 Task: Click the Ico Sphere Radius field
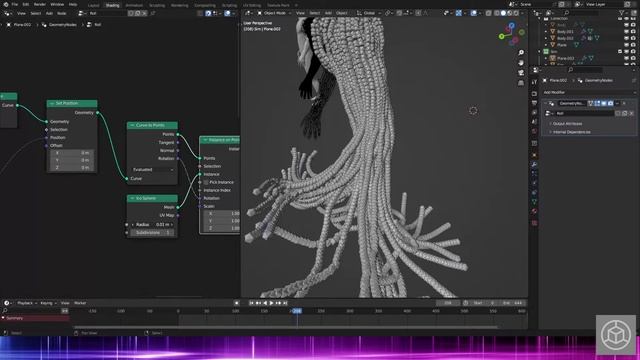pyautogui.click(x=152, y=224)
